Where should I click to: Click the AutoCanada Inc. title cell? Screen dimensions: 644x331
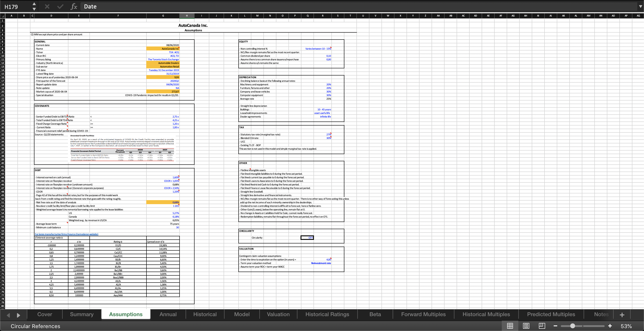(193, 25)
